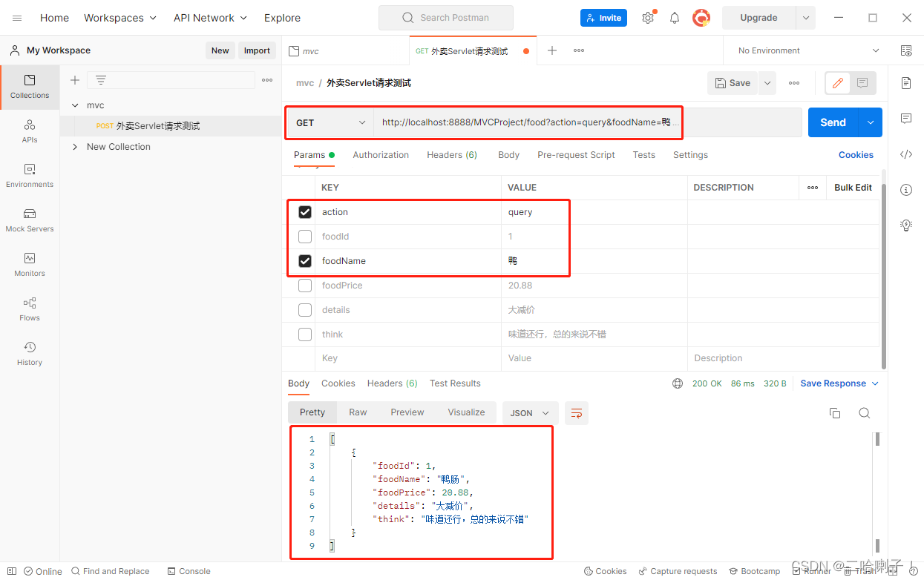The width and height of the screenshot is (924, 580).
Task: Copy the response body with copy icon
Action: coord(835,413)
